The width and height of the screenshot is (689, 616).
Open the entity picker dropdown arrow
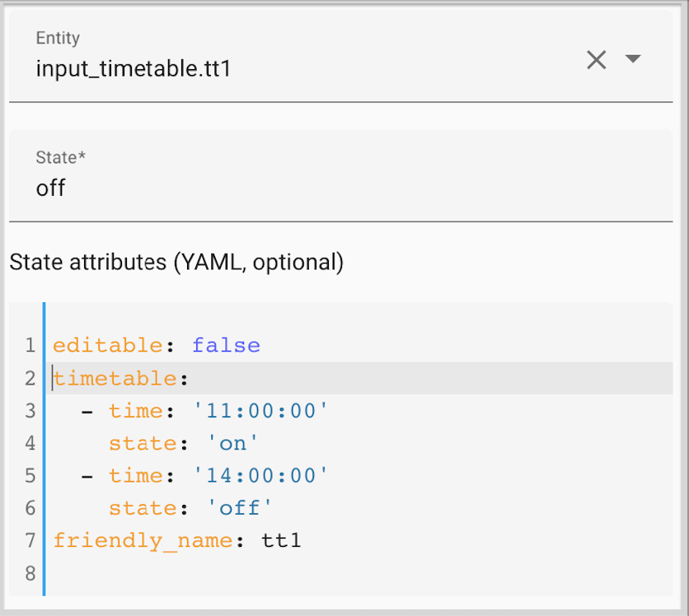[x=633, y=60]
